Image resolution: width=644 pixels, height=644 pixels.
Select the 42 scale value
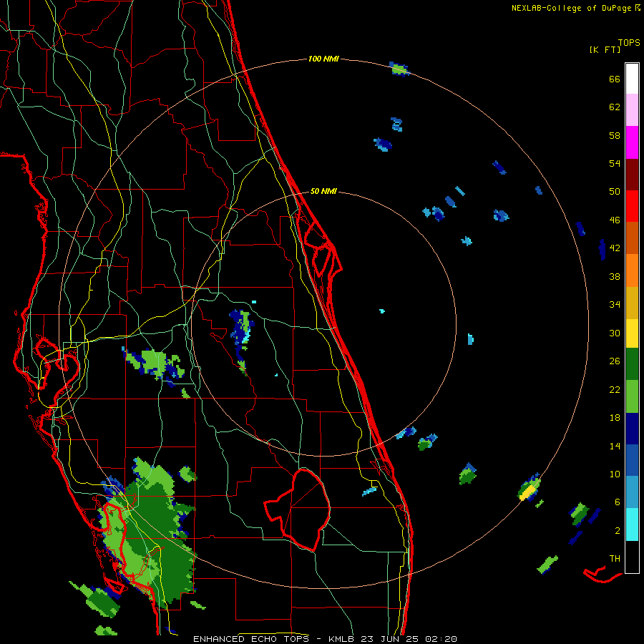615,248
